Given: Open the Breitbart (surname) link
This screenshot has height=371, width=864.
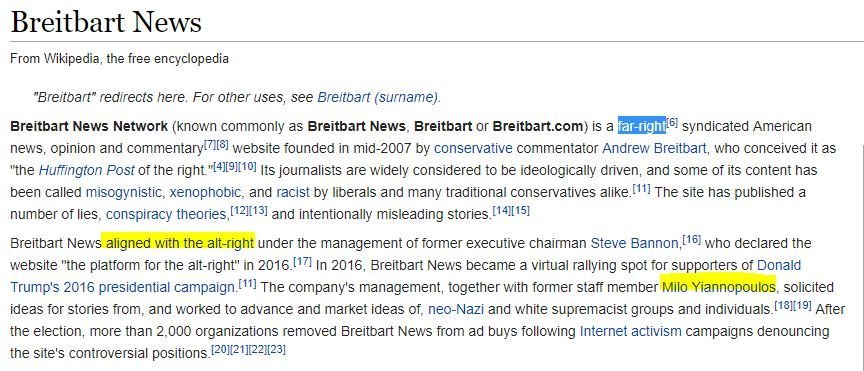Looking at the screenshot, I should pyautogui.click(x=378, y=98).
